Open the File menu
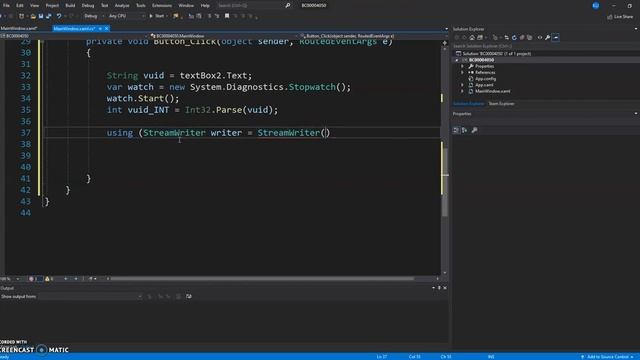640x360 pixels. [6, 6]
